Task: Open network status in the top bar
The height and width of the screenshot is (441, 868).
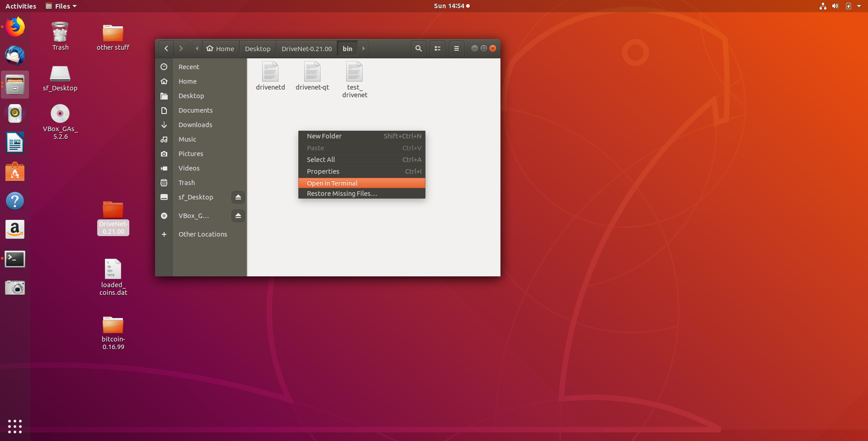Action: (823, 6)
